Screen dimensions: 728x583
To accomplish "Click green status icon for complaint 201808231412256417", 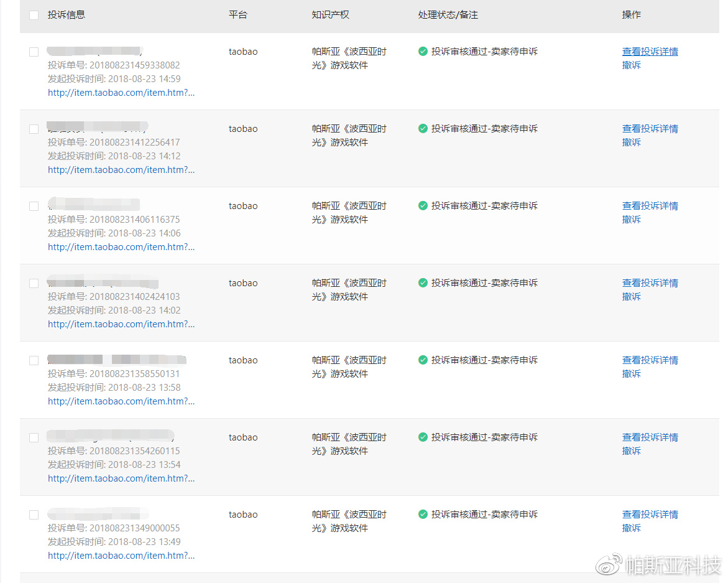I will coord(423,129).
